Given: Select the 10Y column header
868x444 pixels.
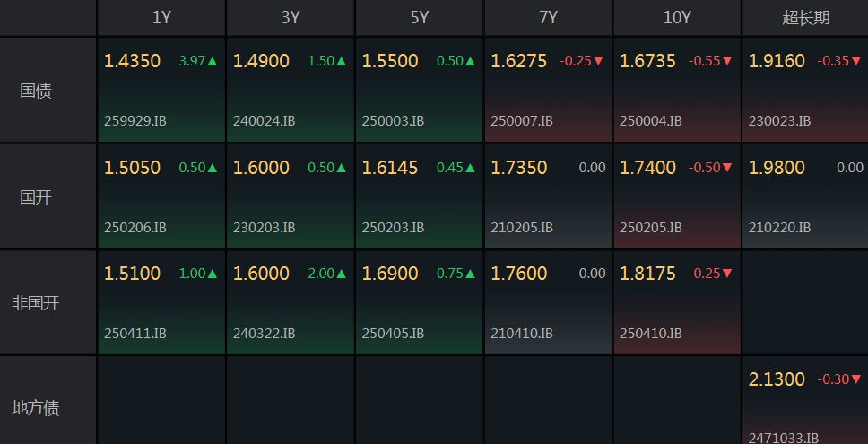Looking at the screenshot, I should pyautogui.click(x=677, y=18).
